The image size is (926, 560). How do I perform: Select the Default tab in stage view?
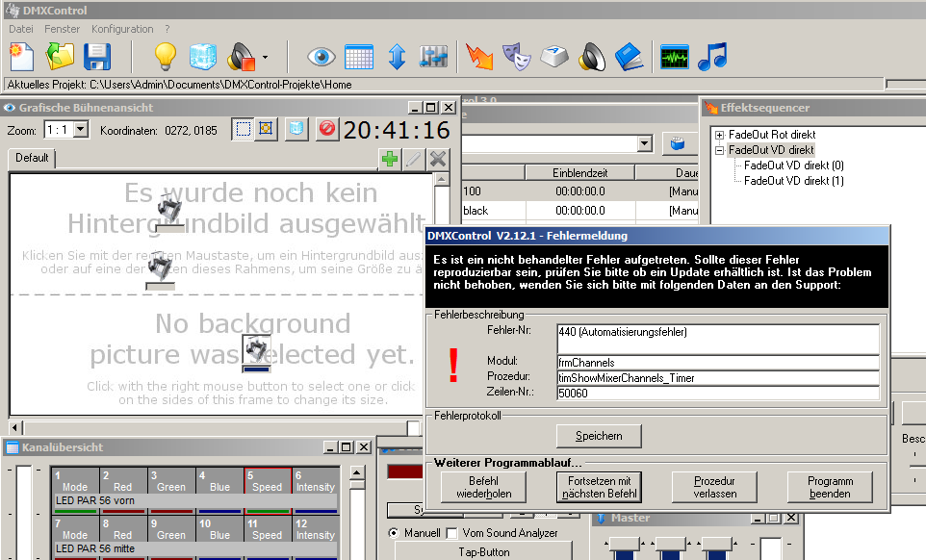pos(32,158)
